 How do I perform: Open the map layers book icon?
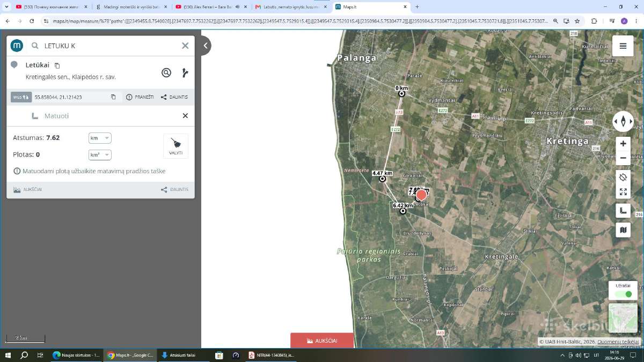click(623, 230)
